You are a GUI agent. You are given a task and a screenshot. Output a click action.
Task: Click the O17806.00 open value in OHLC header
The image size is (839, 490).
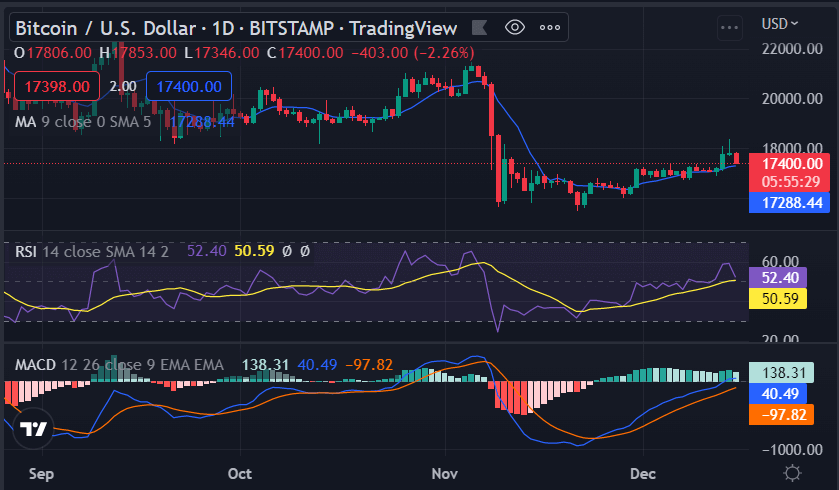52,53
